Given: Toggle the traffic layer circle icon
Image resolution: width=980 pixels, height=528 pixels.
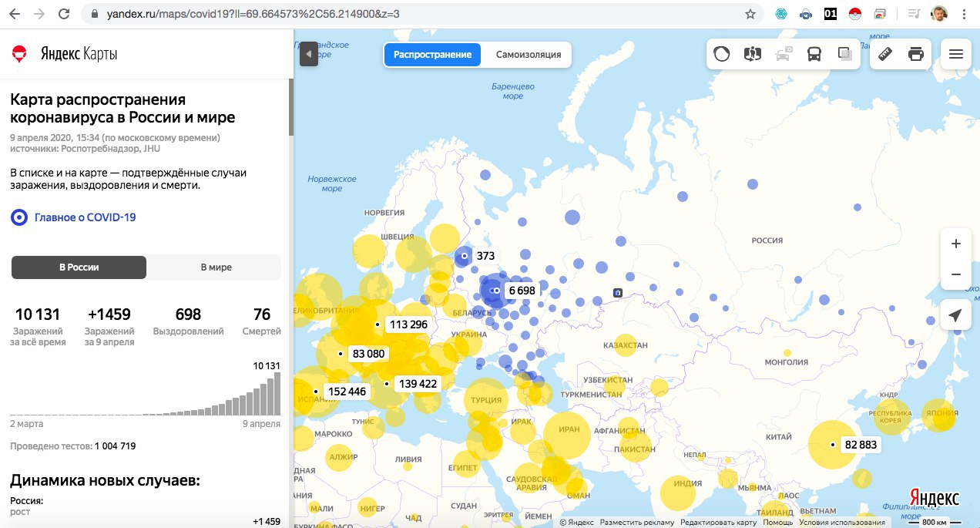Looking at the screenshot, I should click(x=722, y=54).
